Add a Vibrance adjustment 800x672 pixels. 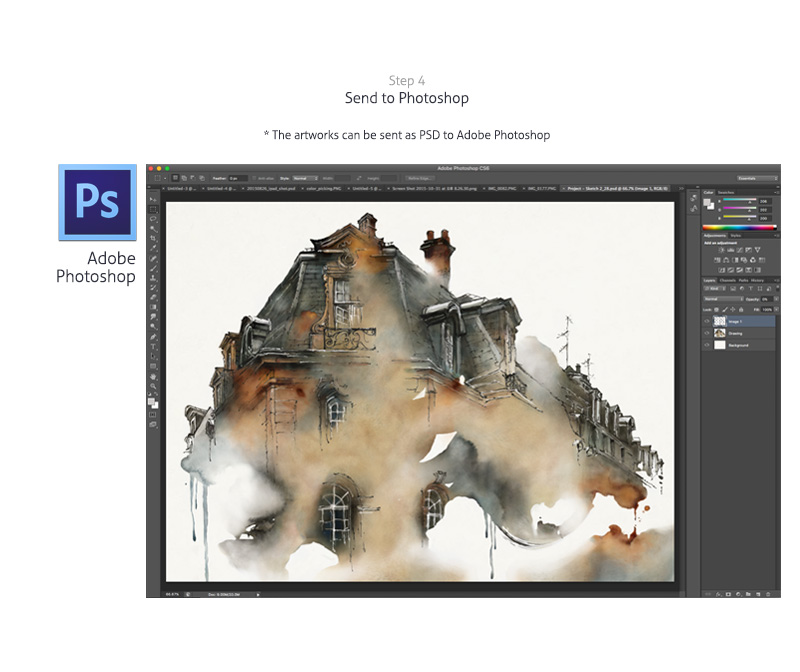pos(757,250)
